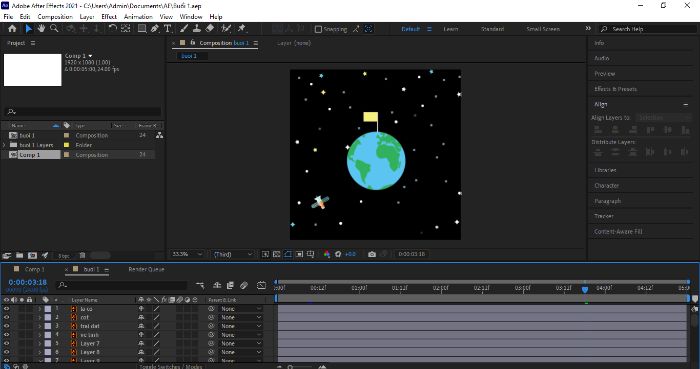Screen dimensions: 700x369
Task: Click the reset exposure icon in viewer
Action: [x=338, y=254]
